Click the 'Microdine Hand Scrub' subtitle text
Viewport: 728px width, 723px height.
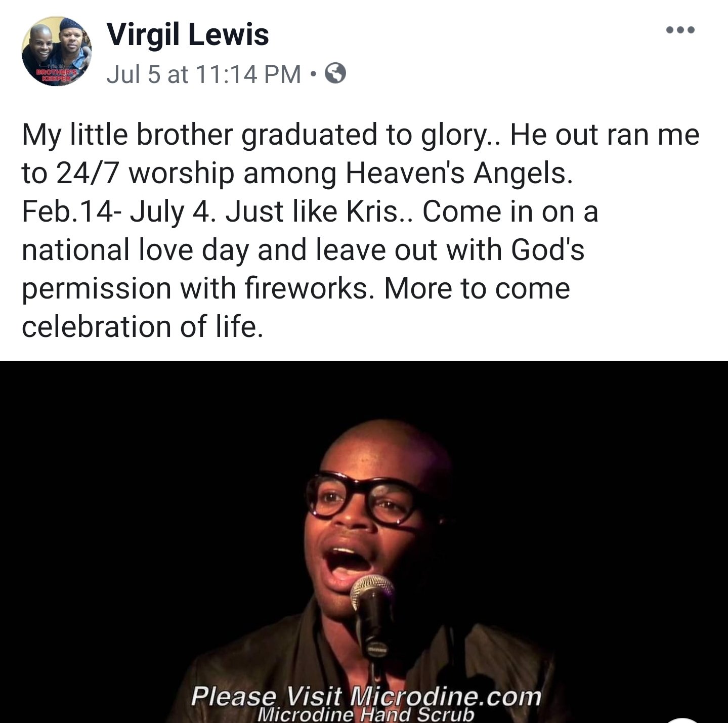366,714
